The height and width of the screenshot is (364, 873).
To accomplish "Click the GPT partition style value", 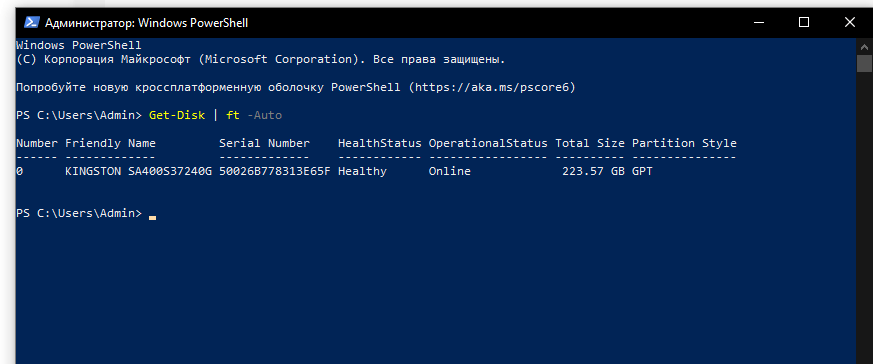I will pyautogui.click(x=642, y=171).
